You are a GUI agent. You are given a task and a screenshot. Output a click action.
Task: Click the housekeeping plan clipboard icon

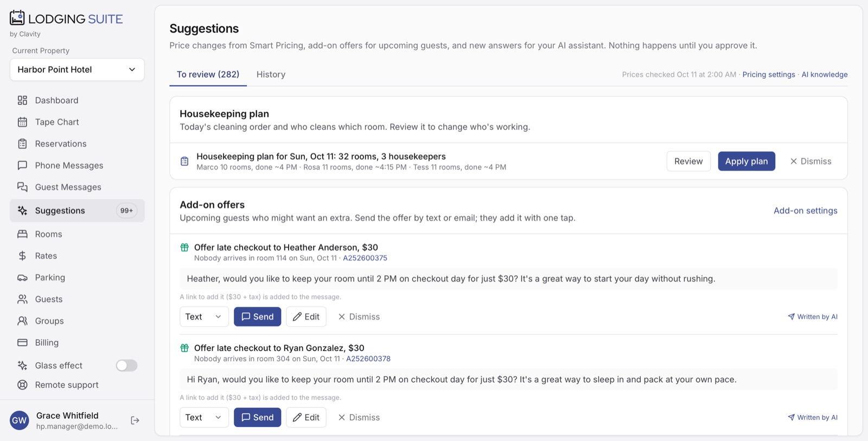(x=184, y=161)
